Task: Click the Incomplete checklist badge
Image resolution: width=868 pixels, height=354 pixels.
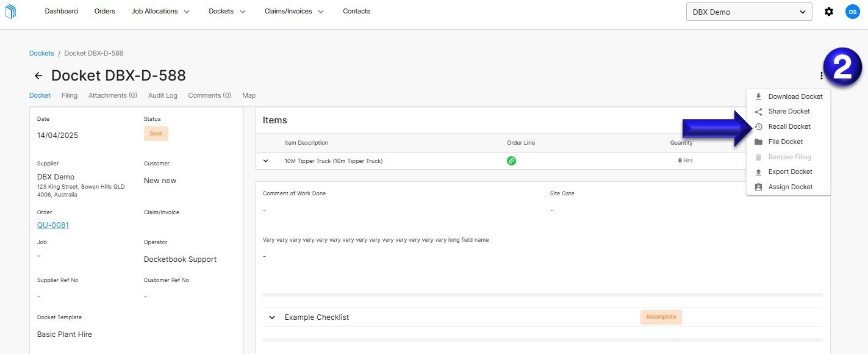Action: [661, 317]
